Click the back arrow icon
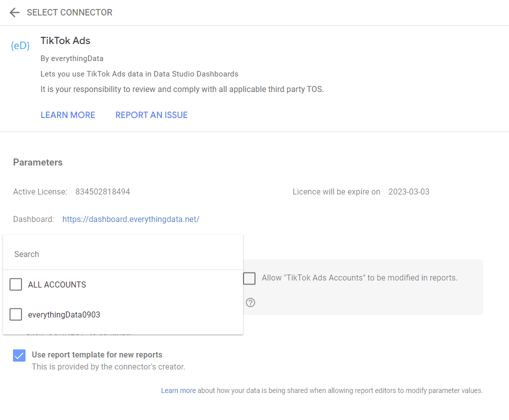This screenshot has height=420, width=509. click(14, 12)
